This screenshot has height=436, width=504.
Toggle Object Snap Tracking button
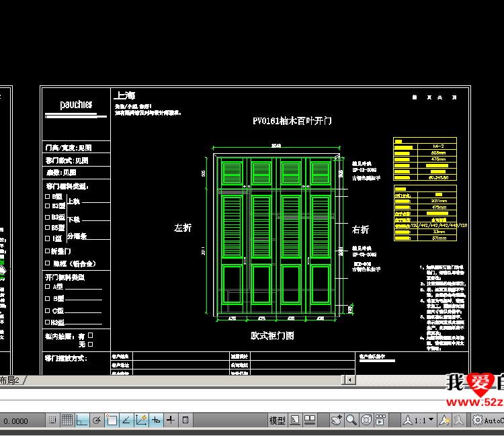(x=126, y=420)
